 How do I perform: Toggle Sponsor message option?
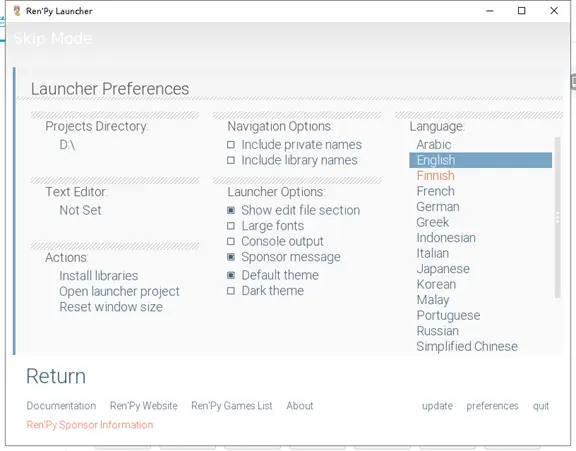tap(284, 257)
